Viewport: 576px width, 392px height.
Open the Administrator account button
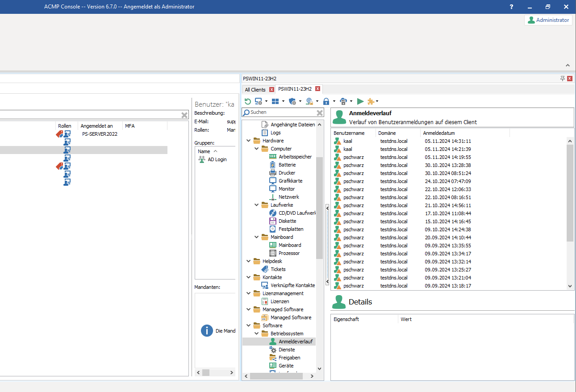[x=548, y=20]
